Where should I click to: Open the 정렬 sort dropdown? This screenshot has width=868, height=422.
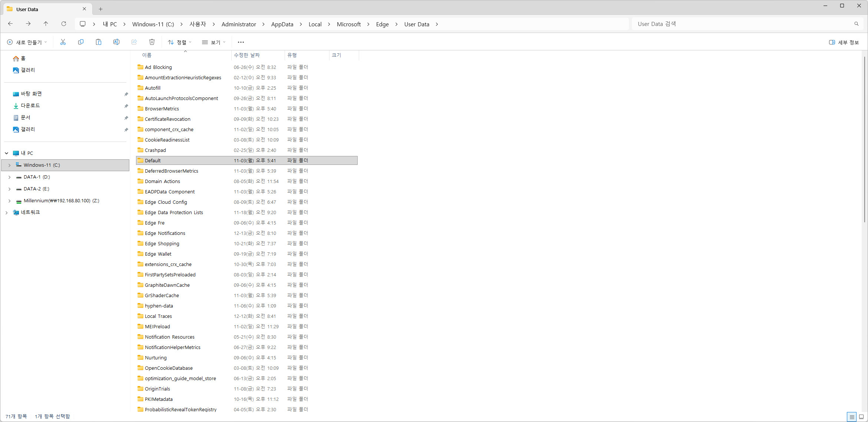tap(180, 42)
